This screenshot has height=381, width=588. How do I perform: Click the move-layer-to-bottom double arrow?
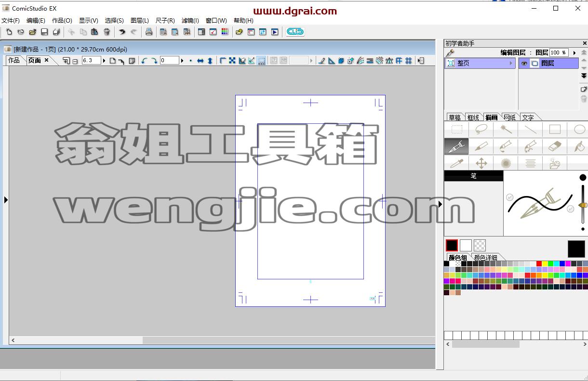[584, 76]
